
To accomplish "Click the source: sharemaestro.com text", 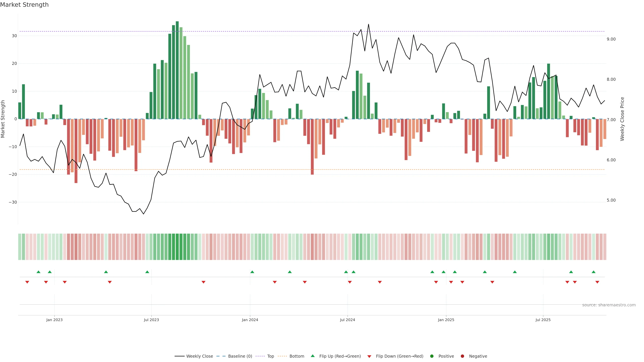I will [x=609, y=305].
